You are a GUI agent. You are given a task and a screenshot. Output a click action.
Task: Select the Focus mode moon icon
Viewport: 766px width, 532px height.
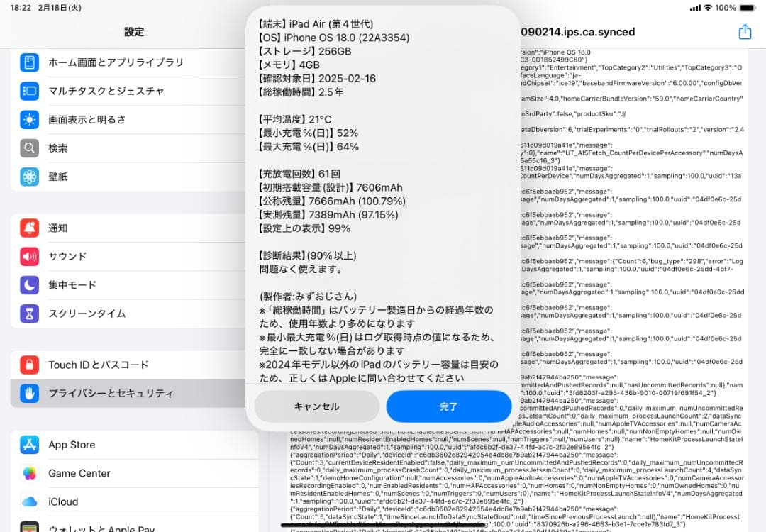coord(30,284)
